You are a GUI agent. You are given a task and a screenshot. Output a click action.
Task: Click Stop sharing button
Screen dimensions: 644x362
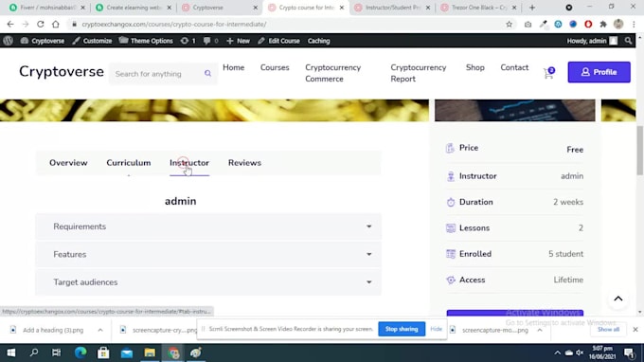point(402,329)
